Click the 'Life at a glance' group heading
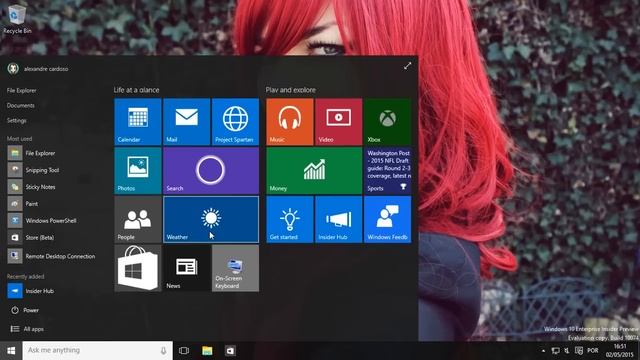Image resolution: width=640 pixels, height=360 pixels. (x=136, y=90)
